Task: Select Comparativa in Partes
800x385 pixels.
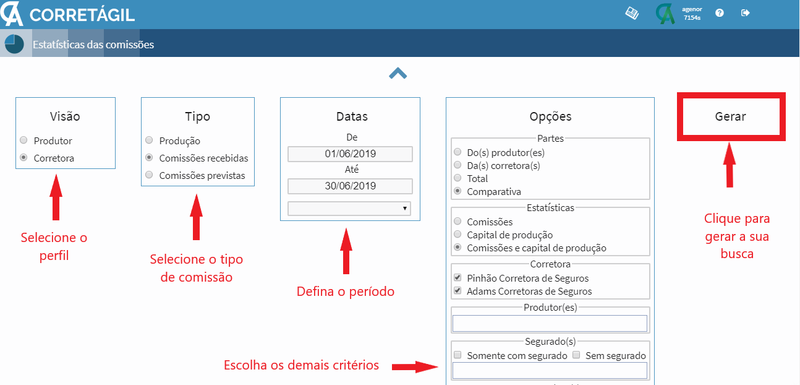Action: pyautogui.click(x=458, y=191)
